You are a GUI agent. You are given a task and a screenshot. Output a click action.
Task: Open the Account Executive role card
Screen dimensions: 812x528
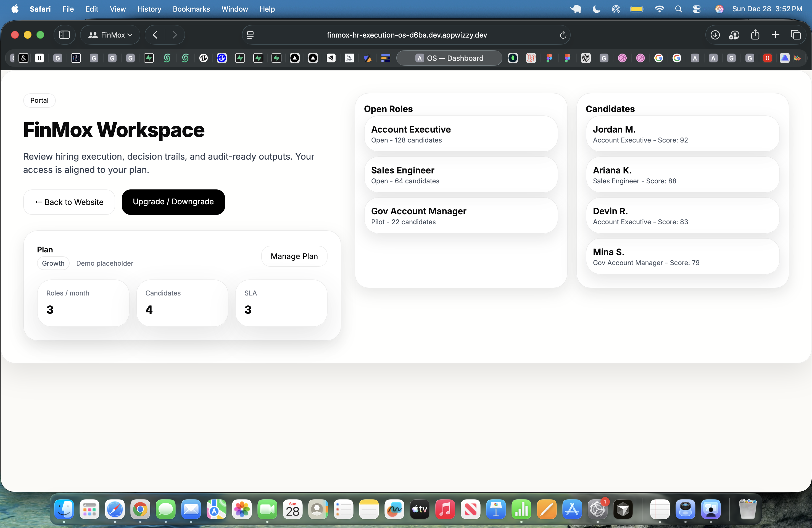(461, 134)
